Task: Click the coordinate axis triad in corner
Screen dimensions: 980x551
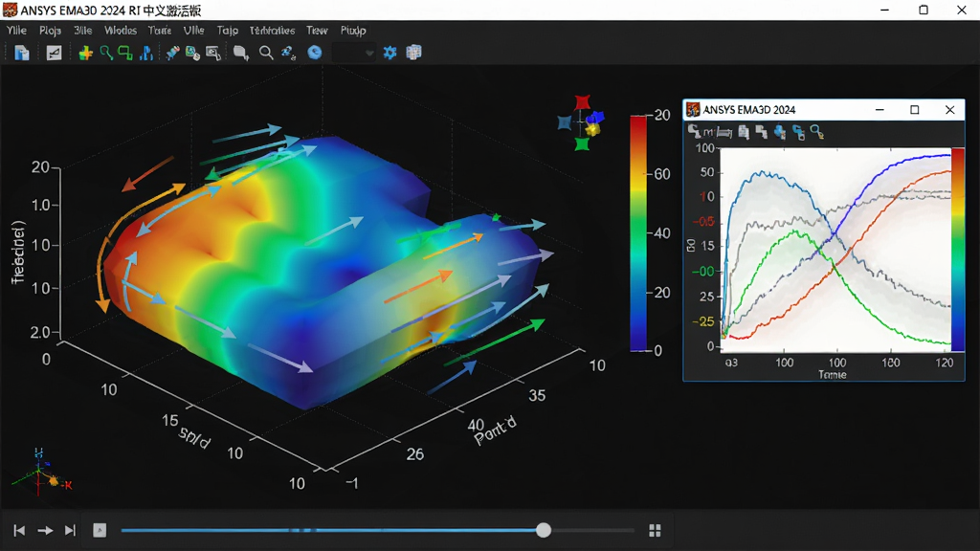Action: click(41, 473)
